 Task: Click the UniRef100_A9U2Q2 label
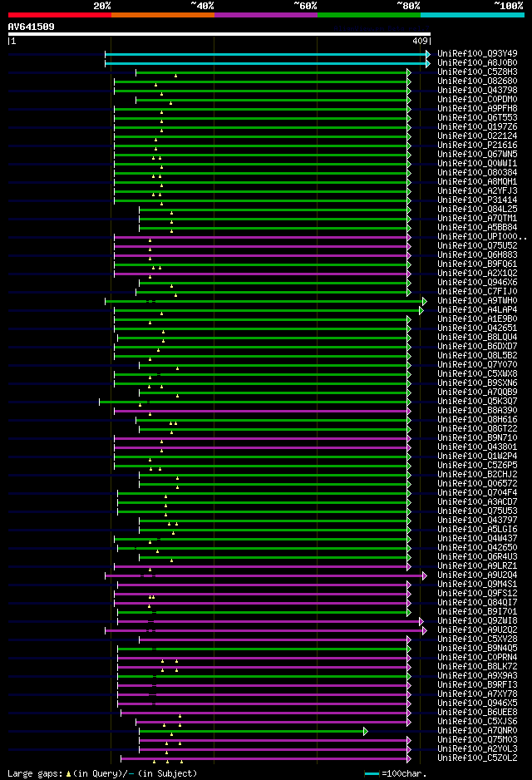coord(477,629)
